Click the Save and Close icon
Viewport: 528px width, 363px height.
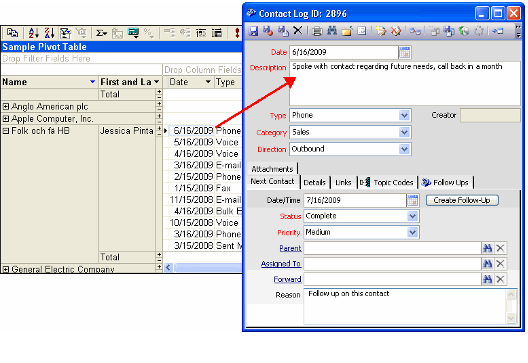pyautogui.click(x=268, y=31)
